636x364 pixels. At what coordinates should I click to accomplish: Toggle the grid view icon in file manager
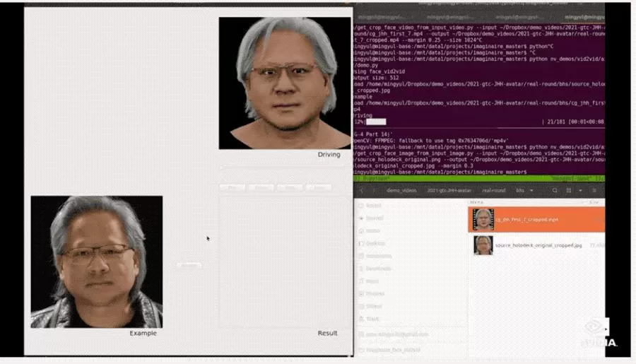click(x=569, y=190)
